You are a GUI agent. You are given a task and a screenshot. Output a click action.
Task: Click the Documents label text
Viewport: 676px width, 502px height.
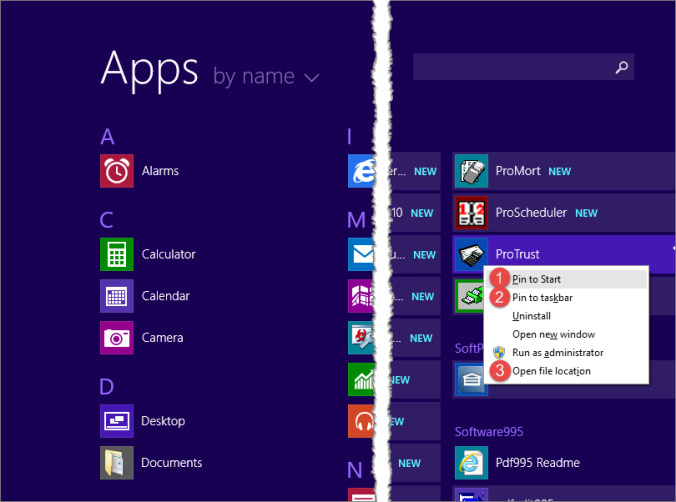(172, 463)
